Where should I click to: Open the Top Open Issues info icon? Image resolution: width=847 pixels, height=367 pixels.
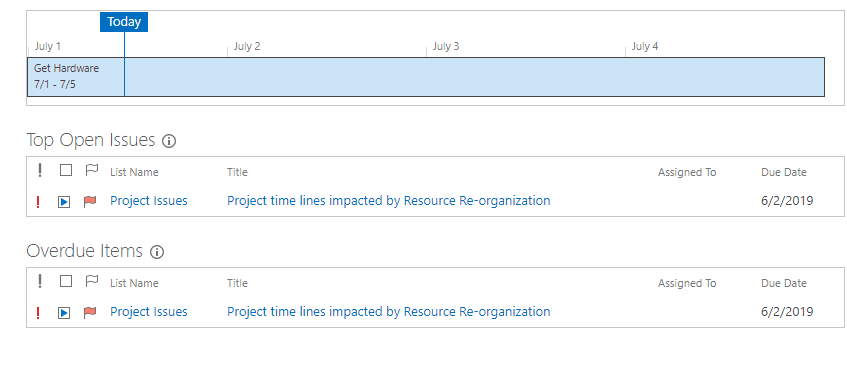click(x=169, y=142)
